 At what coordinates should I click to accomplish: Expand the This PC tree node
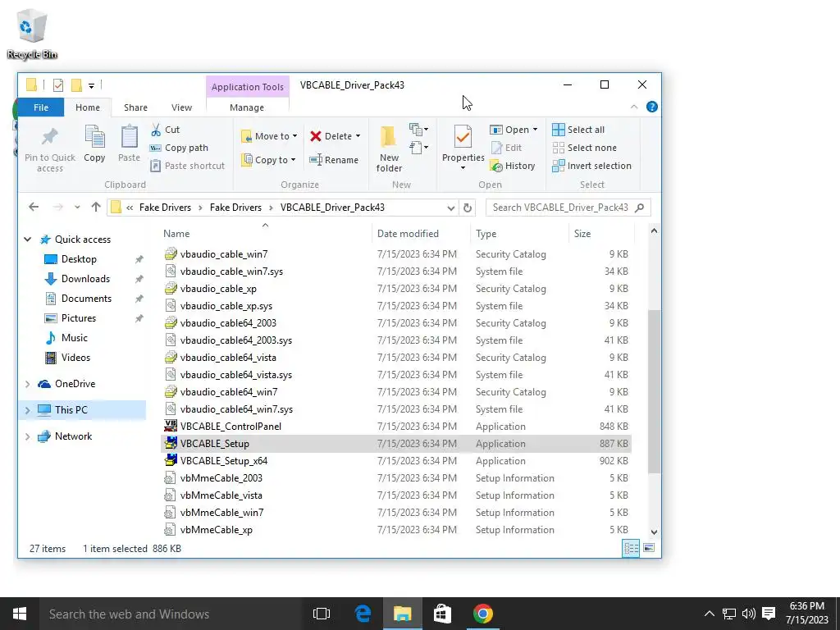(27, 410)
